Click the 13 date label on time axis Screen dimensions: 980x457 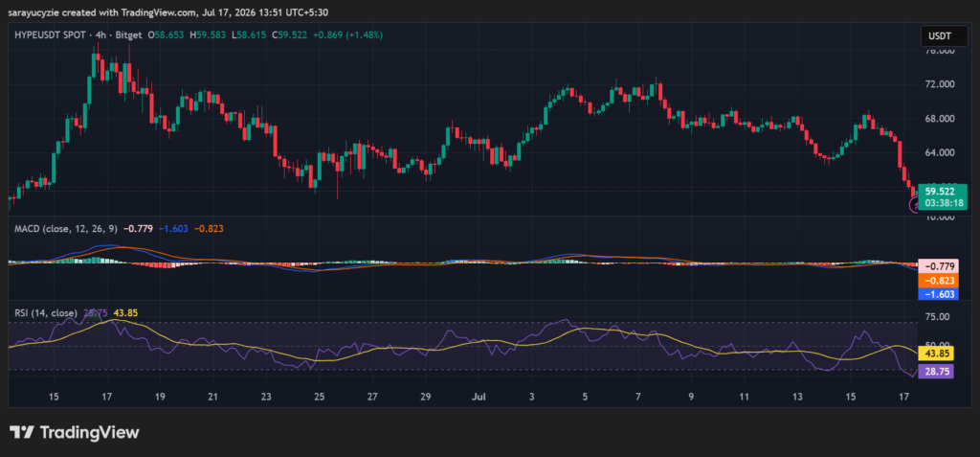[x=797, y=397]
